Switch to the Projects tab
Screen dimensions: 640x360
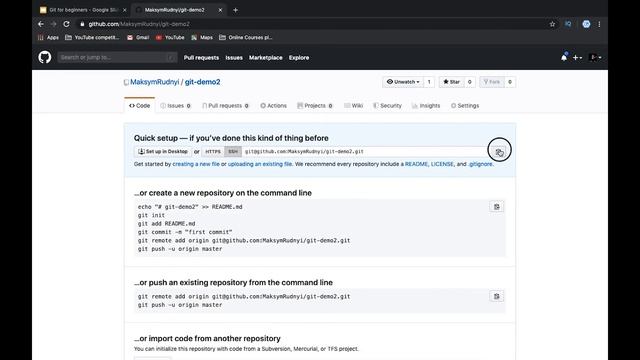coord(315,106)
